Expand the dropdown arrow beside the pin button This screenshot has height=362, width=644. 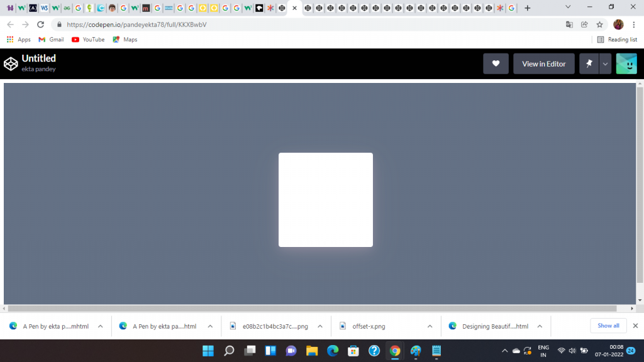point(605,63)
